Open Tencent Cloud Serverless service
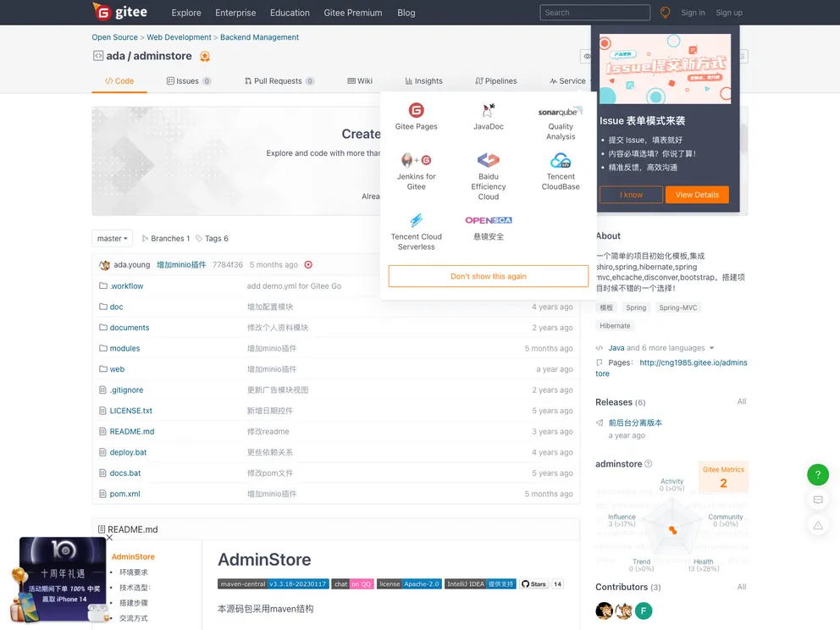The width and height of the screenshot is (840, 630). pyautogui.click(x=416, y=230)
